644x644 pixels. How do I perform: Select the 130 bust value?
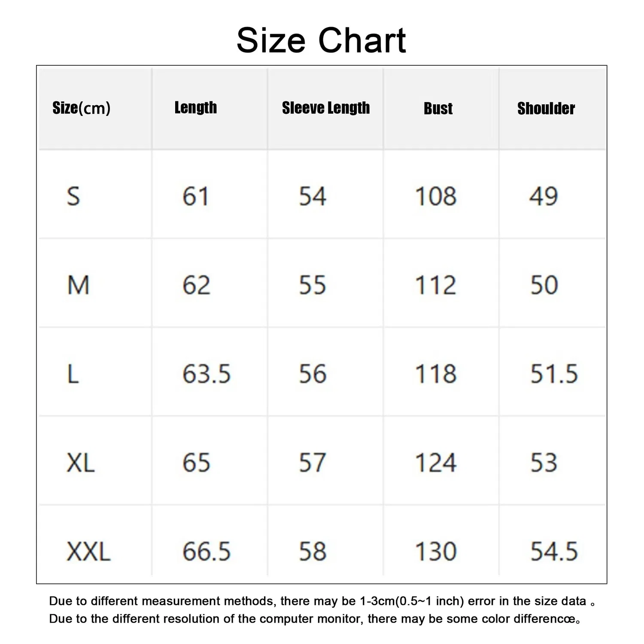click(x=436, y=551)
